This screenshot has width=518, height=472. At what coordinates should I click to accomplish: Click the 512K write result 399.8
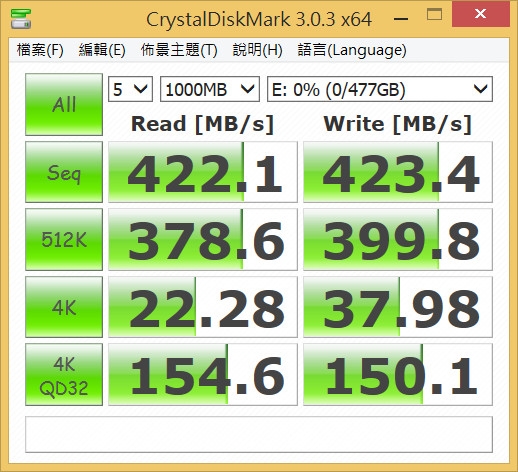pos(398,239)
